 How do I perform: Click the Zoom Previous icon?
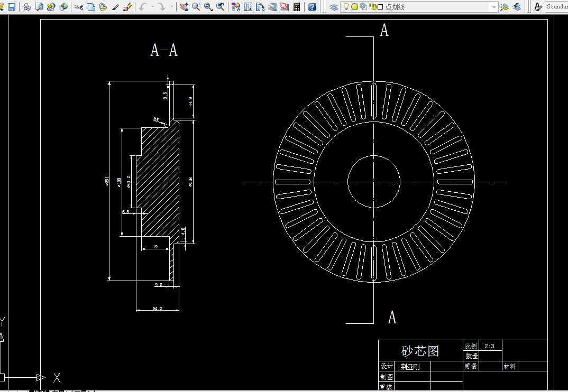[220, 6]
